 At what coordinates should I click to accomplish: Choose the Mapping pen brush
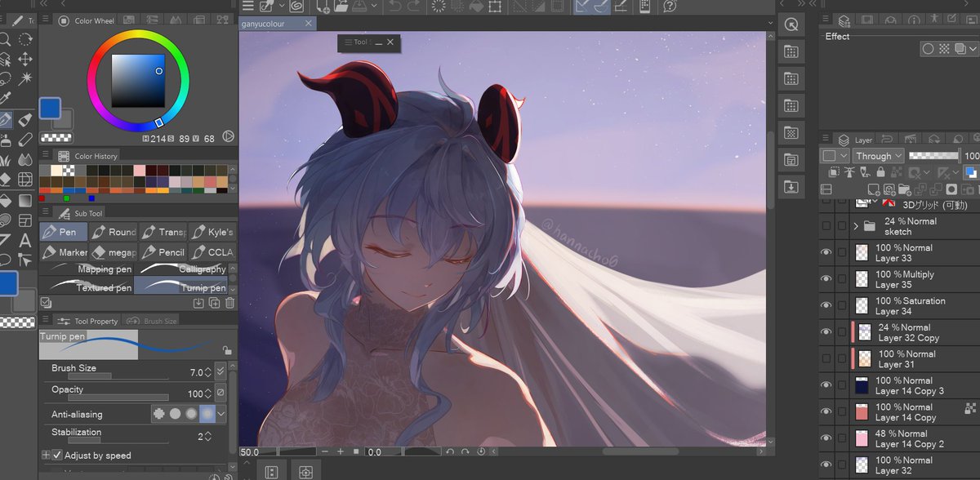87,269
